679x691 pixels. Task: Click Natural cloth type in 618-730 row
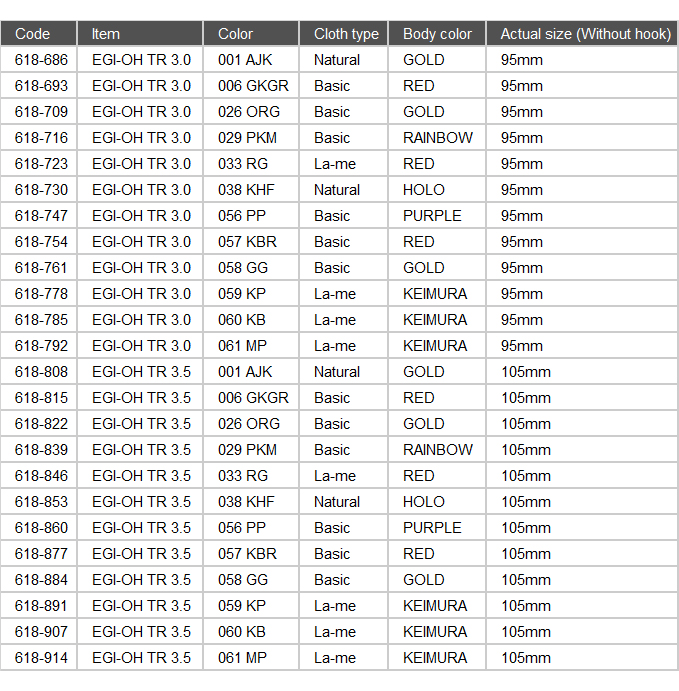[x=337, y=190]
